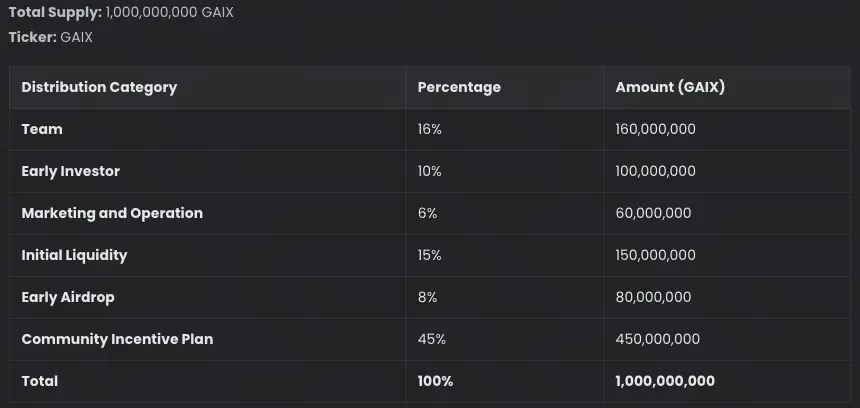Click the 150,000,000 amount cell
The image size is (860, 408).
(656, 255)
